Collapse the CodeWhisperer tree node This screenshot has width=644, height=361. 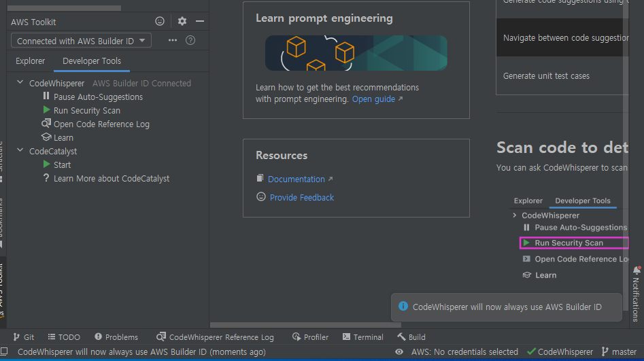[x=20, y=82]
